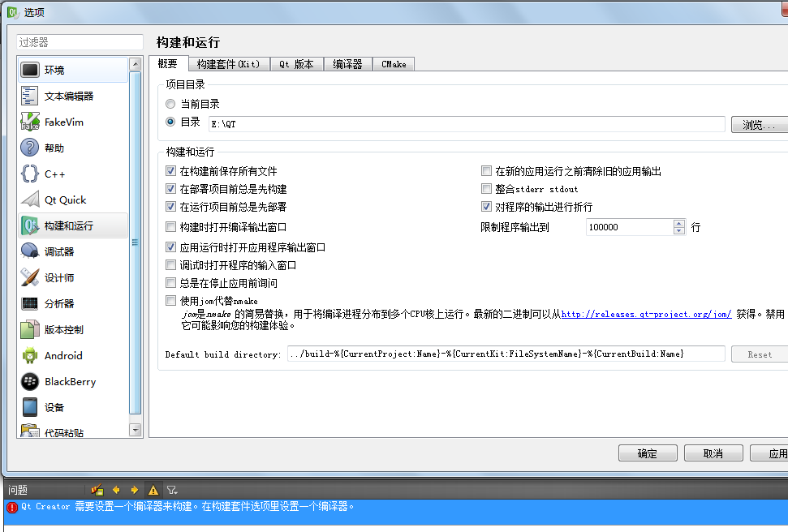
Task: Go to next issue arrow
Action: tap(134, 490)
